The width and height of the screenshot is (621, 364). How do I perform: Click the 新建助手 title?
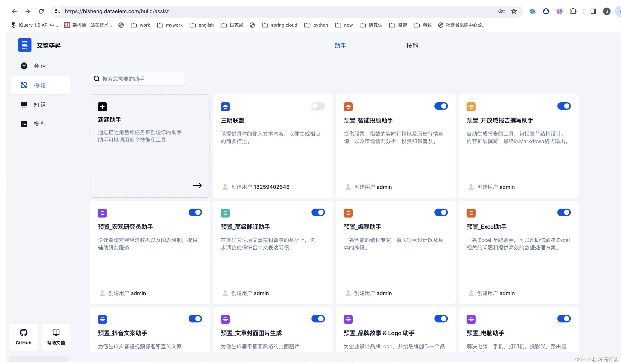(109, 120)
